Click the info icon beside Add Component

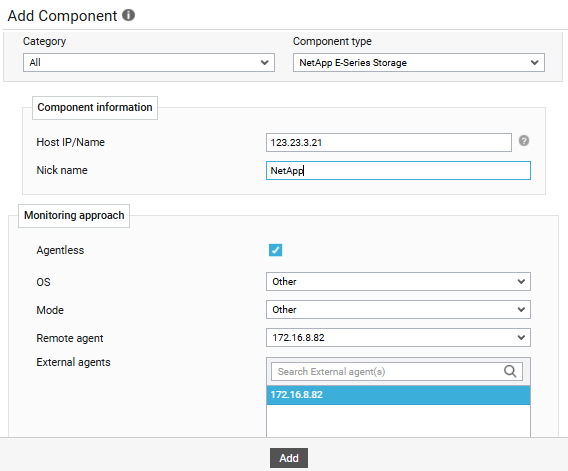128,15
